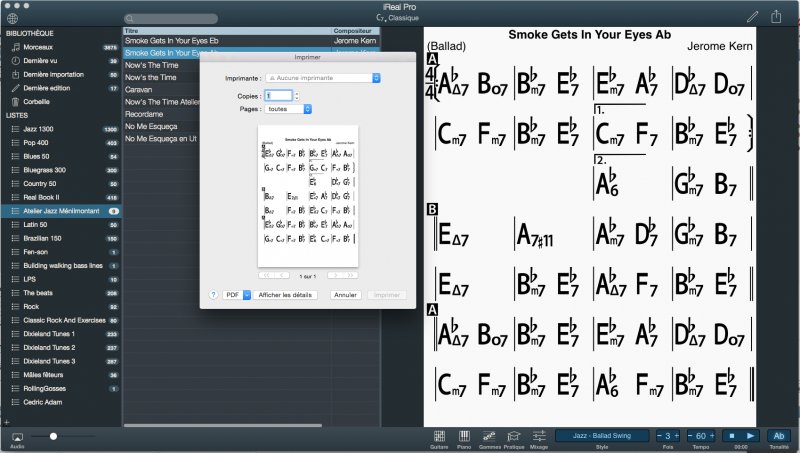The width and height of the screenshot is (800, 453).
Task: Open the Atelier Jazz Ménilmontant list
Action: coord(61,211)
